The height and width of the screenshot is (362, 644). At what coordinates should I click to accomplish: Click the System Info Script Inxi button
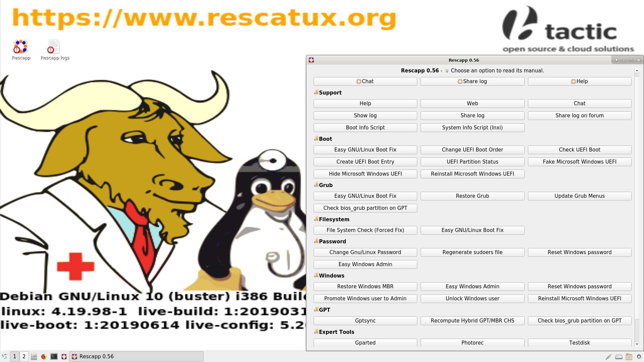click(x=472, y=128)
